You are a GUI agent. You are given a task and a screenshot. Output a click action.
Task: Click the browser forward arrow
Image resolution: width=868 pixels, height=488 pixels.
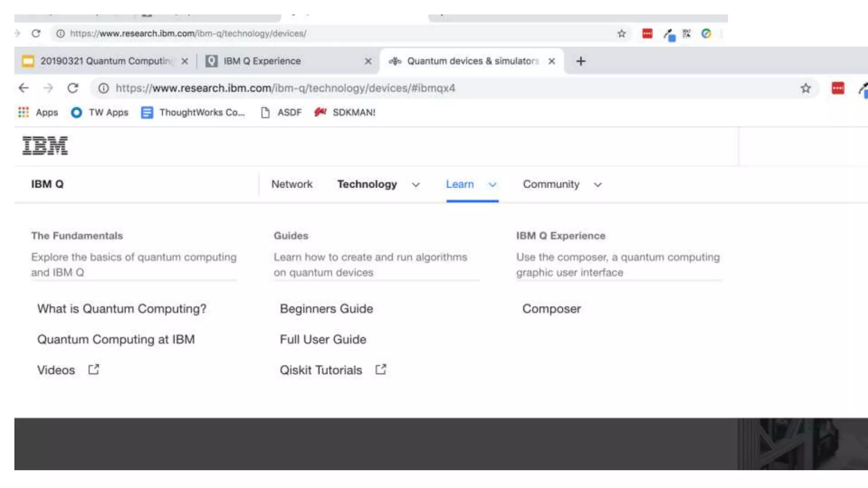click(48, 88)
